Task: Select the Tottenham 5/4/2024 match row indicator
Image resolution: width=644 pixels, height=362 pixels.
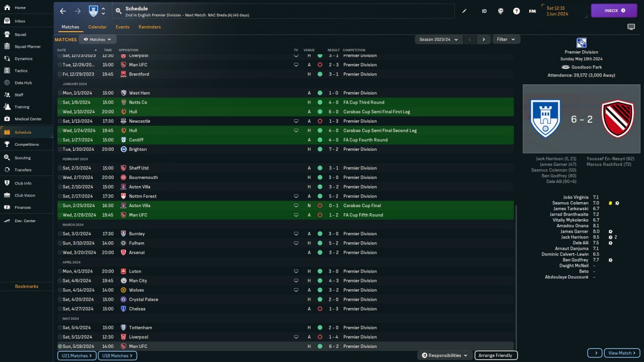Action: pyautogui.click(x=60, y=328)
